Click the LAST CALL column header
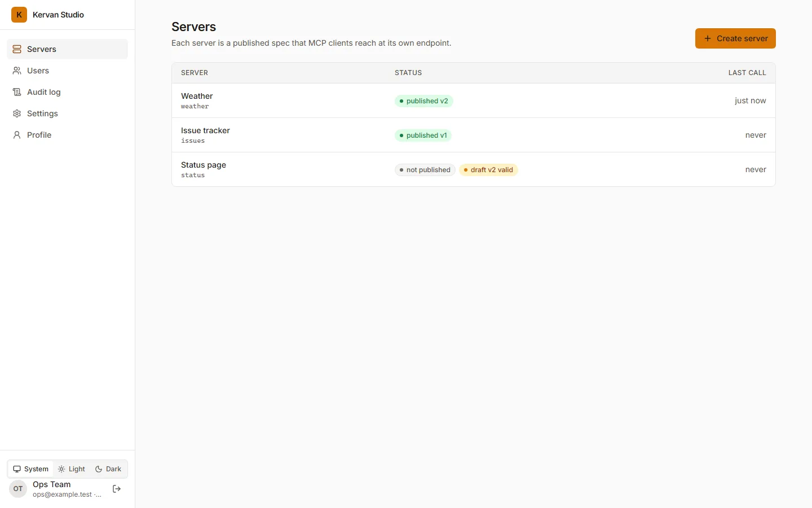Screen dimensions: 812x508 [x=747, y=73]
